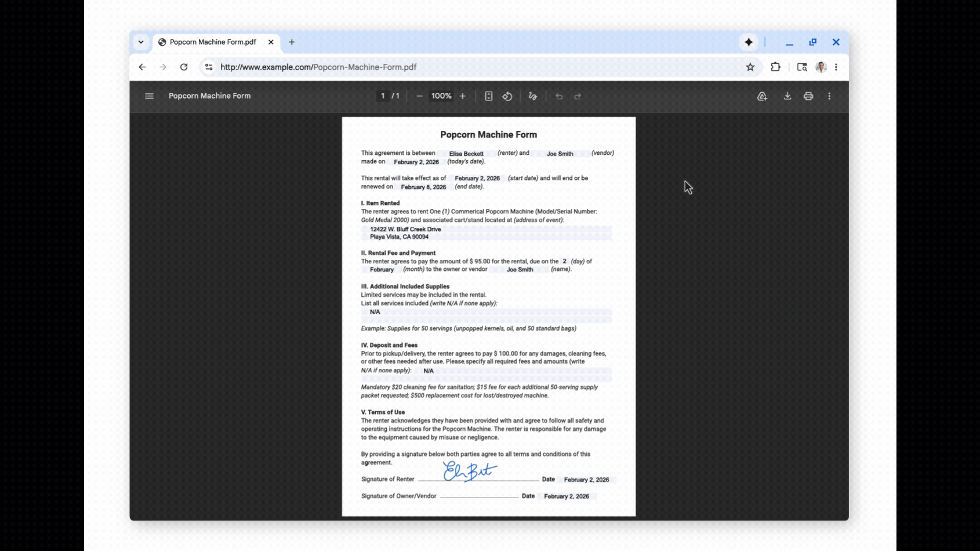Print the PDF document
980x551 pixels.
(x=808, y=96)
